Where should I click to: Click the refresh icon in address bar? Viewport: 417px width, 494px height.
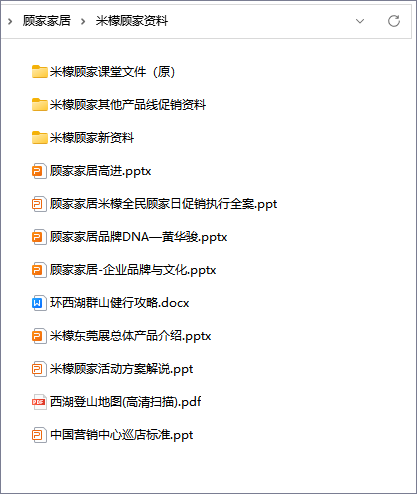pos(394,21)
